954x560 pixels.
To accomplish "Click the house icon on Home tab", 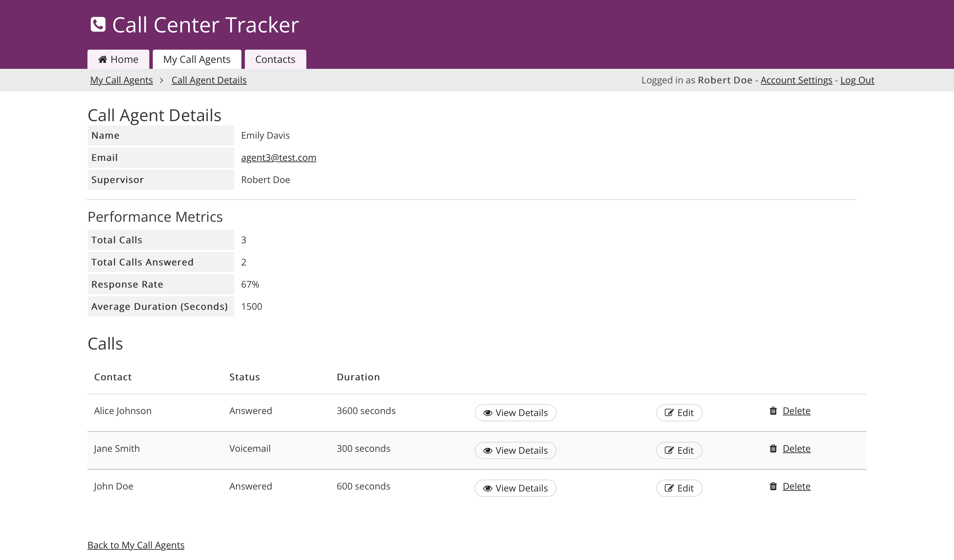I will pyautogui.click(x=103, y=59).
